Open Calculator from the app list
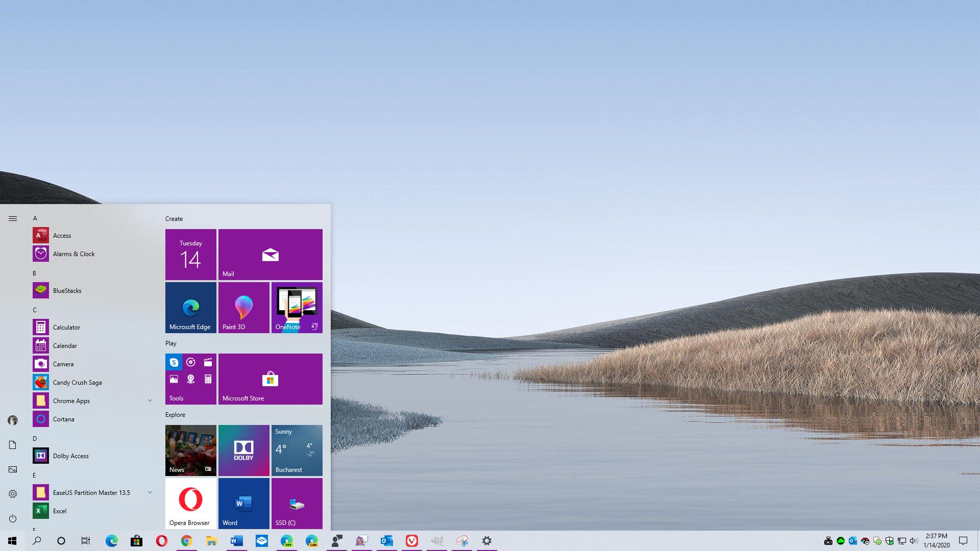This screenshot has height=551, width=980. pyautogui.click(x=93, y=327)
